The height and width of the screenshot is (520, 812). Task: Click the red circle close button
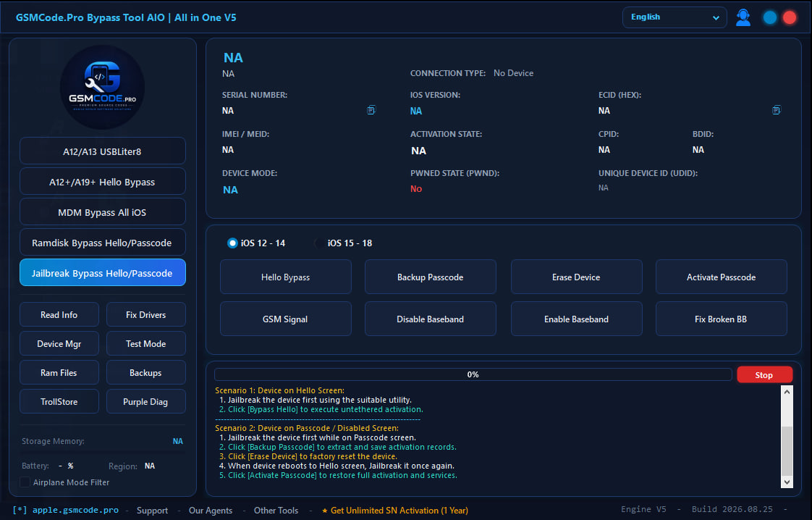point(790,17)
